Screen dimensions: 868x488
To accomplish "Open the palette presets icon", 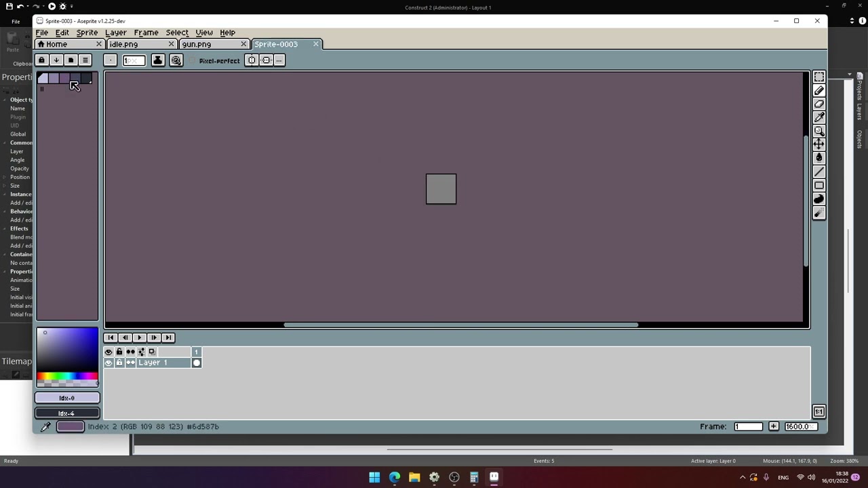I will pos(71,60).
